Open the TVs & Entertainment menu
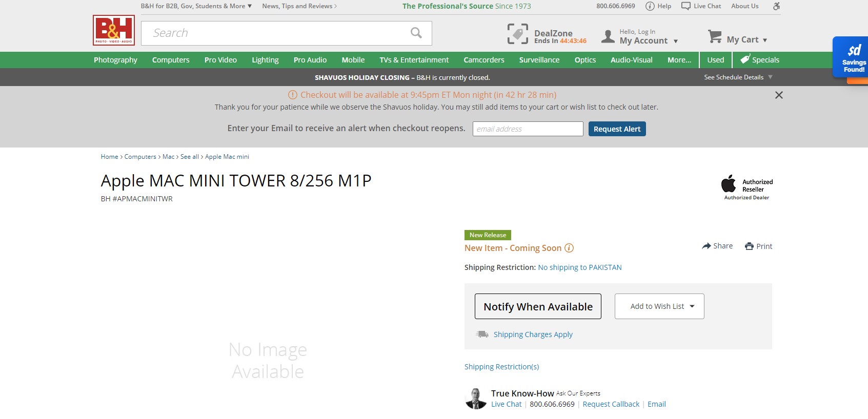 coord(414,60)
